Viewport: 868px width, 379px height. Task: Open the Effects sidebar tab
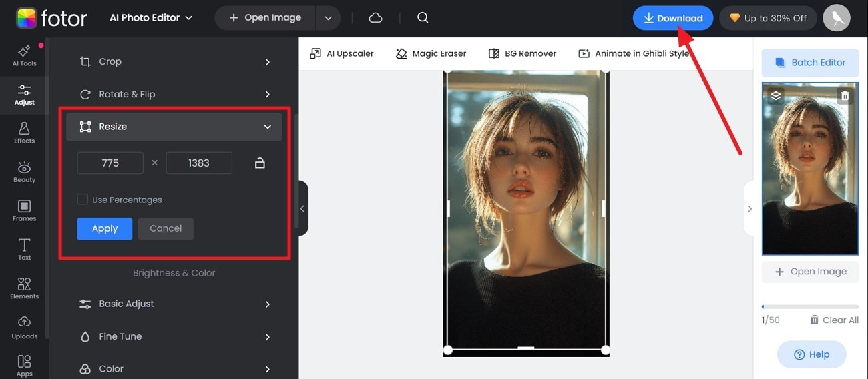pos(24,133)
